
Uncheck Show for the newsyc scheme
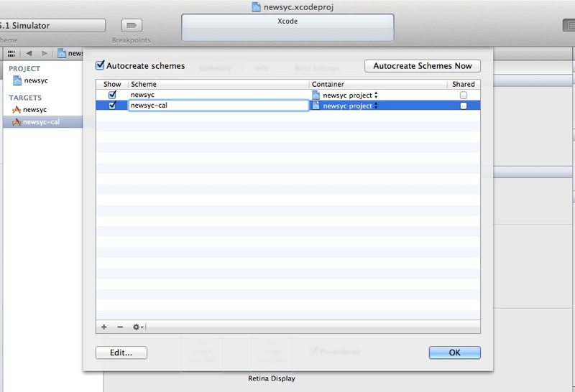tap(112, 95)
